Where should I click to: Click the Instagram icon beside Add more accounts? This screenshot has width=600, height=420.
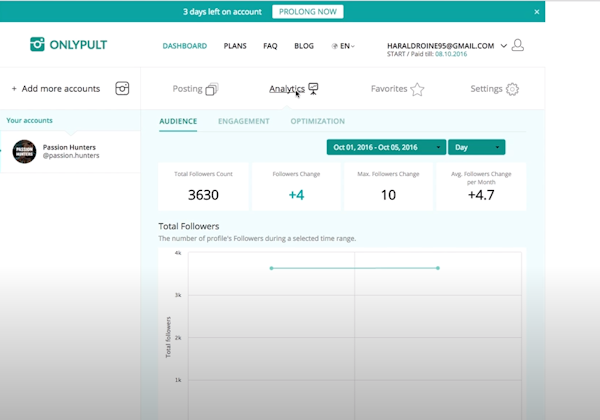coord(122,88)
